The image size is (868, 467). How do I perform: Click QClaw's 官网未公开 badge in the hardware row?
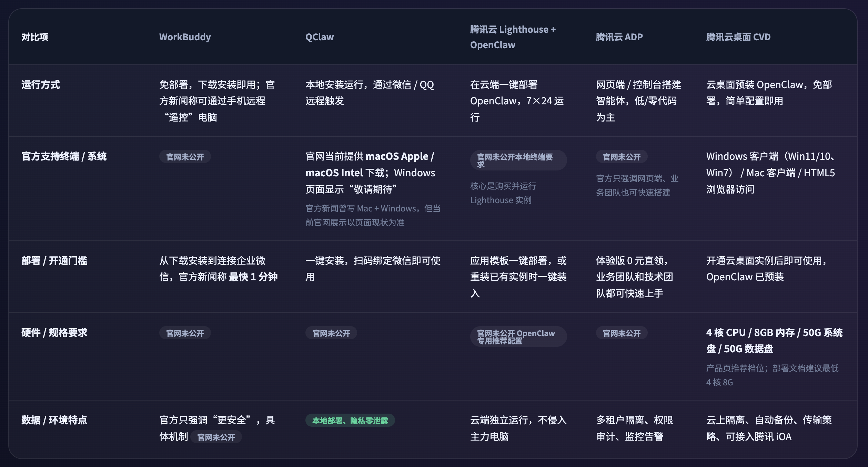(331, 333)
